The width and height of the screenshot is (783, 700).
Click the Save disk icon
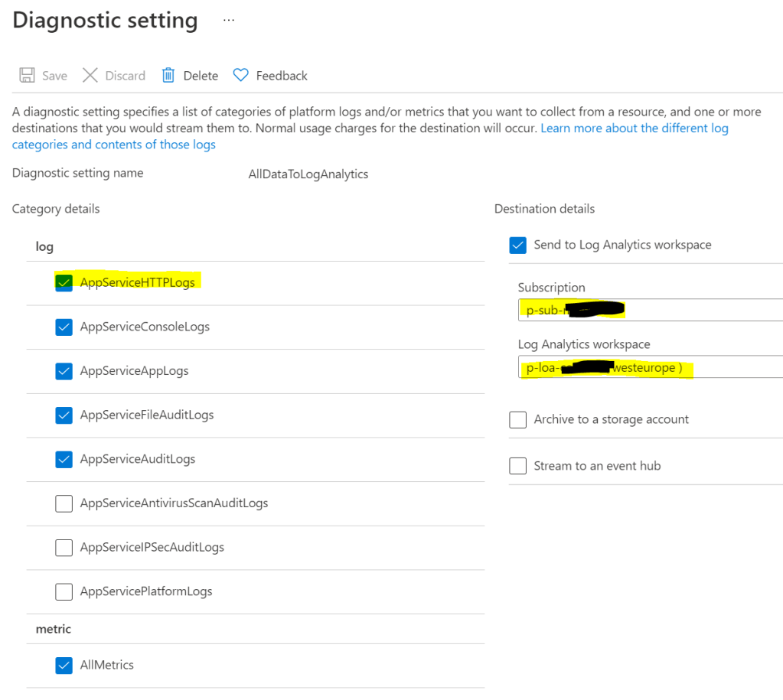(x=27, y=75)
